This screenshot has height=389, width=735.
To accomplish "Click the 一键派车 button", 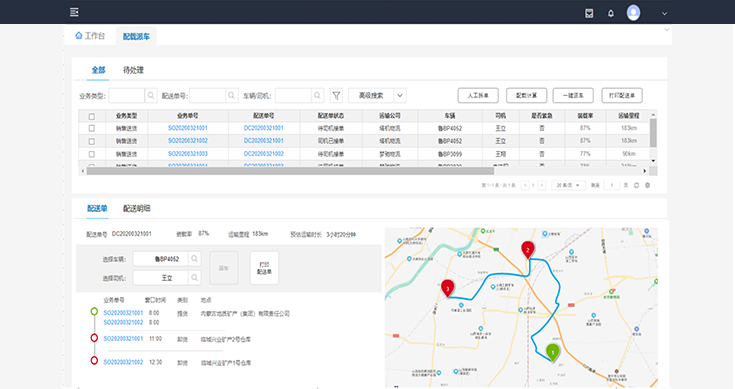I will [x=573, y=96].
